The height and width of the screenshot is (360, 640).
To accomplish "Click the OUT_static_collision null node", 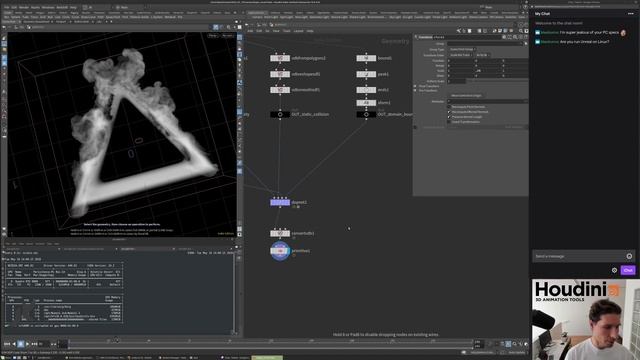I will (x=280, y=115).
